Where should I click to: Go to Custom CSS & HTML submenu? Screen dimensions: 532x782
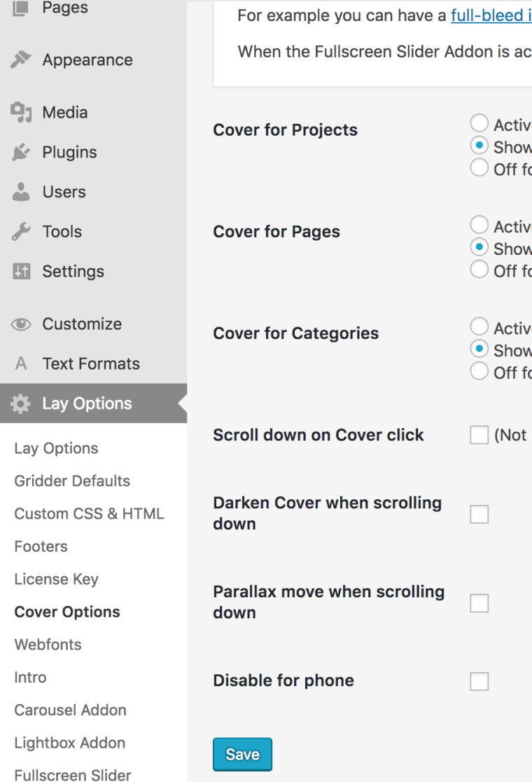point(89,514)
